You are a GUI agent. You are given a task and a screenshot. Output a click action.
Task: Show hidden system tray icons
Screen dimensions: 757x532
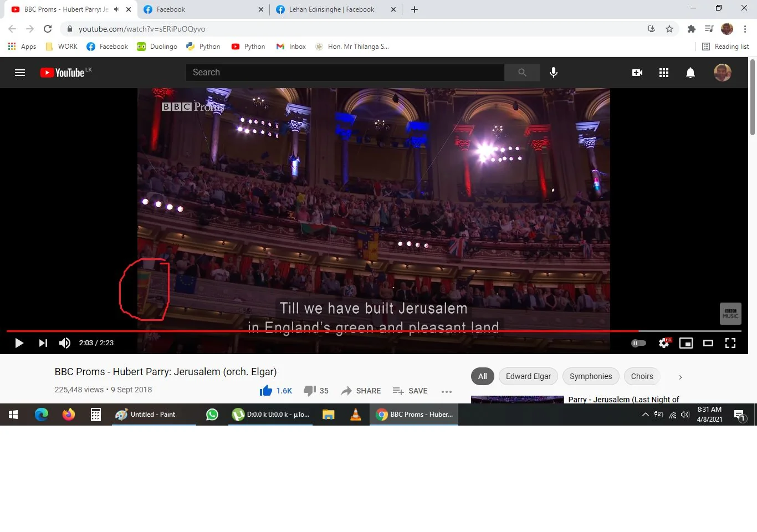tap(645, 415)
